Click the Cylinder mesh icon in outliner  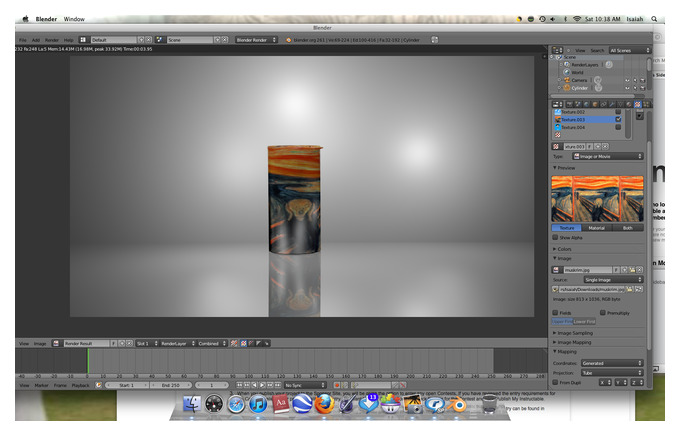coord(566,88)
